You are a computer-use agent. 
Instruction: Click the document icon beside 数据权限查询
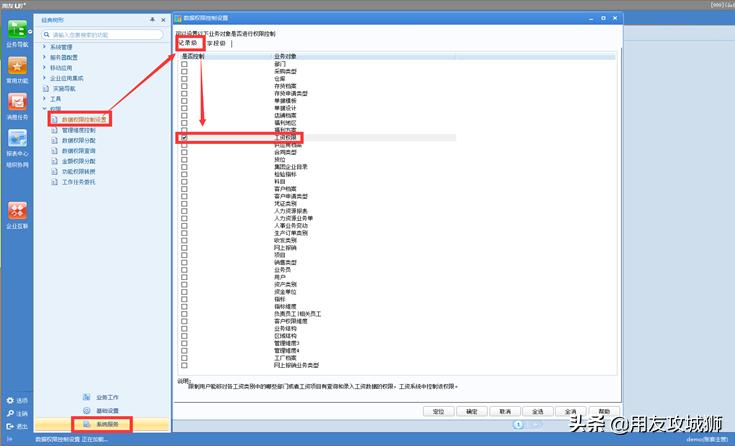pyautogui.click(x=55, y=151)
